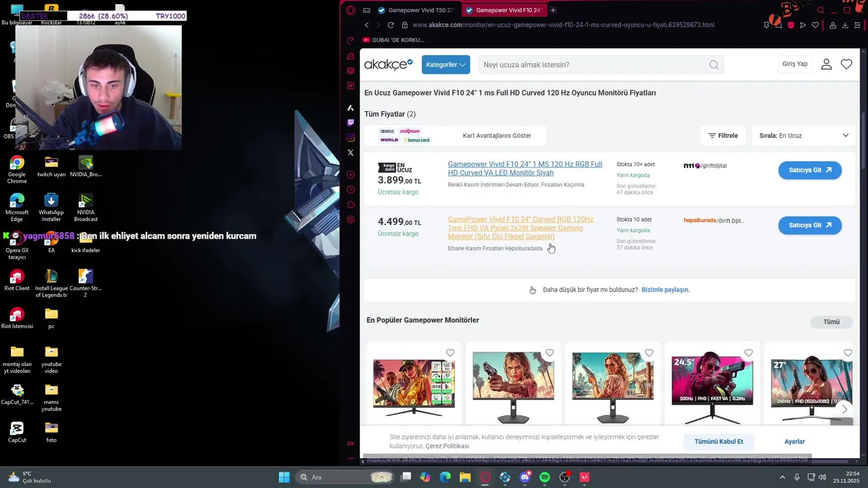Go to seller for 3.899 TL offer

[810, 170]
